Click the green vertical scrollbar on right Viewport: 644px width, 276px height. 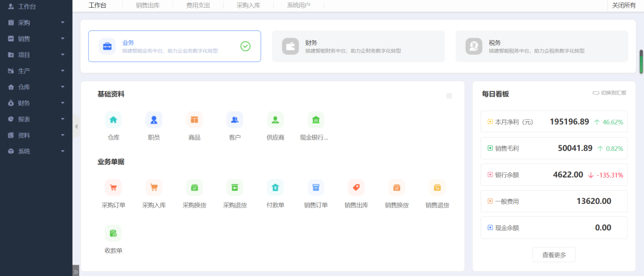point(641,61)
